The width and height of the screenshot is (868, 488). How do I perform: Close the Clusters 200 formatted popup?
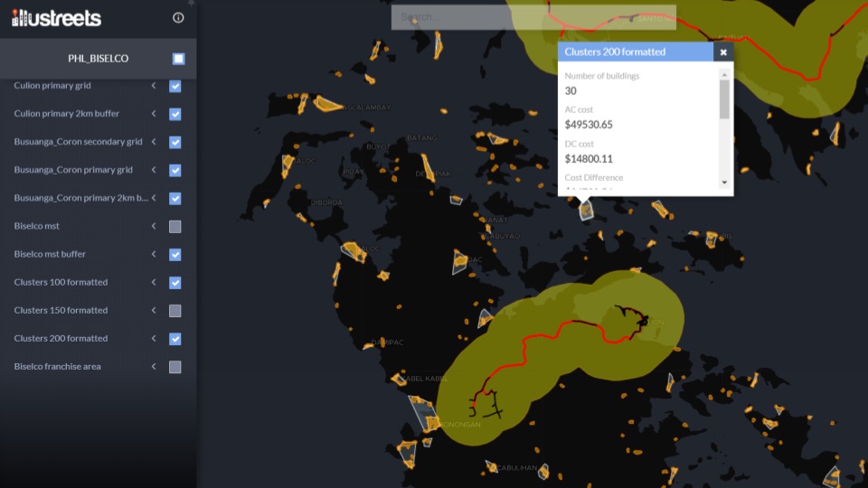pos(723,52)
